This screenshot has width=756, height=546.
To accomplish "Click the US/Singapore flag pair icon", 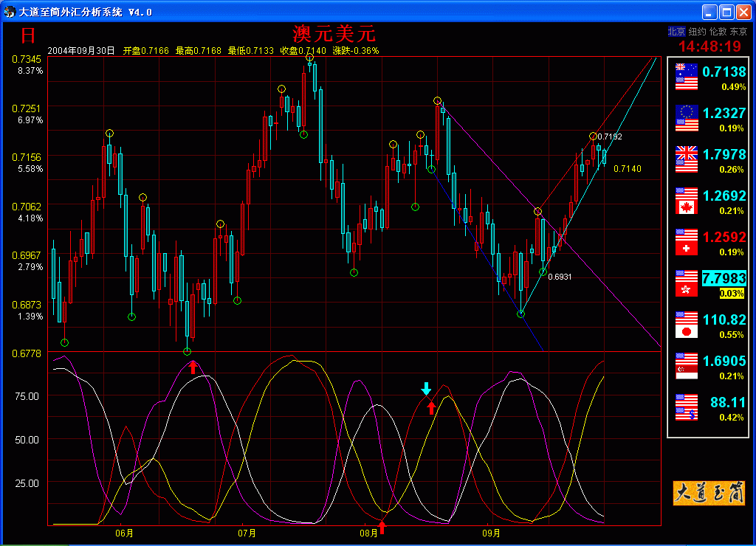I will [x=687, y=366].
